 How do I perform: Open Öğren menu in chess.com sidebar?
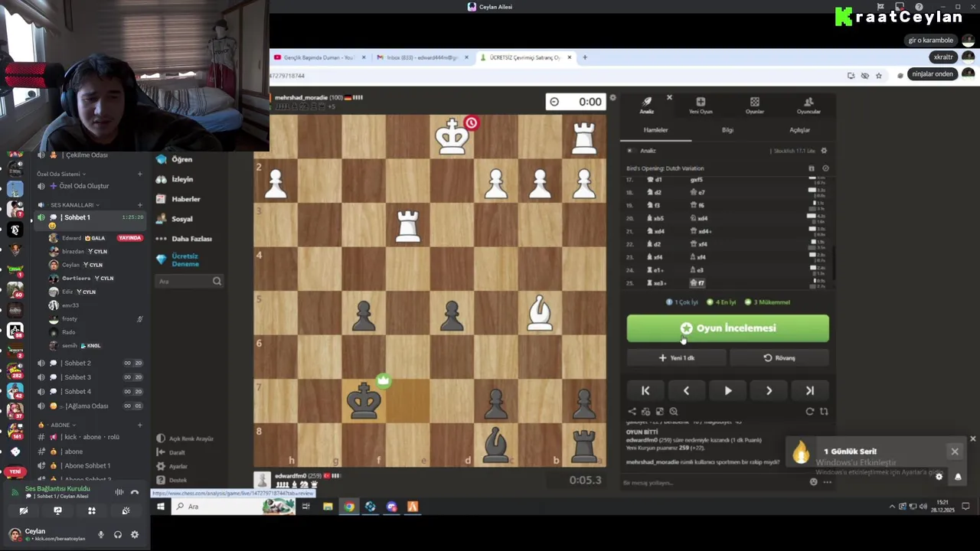click(x=181, y=159)
